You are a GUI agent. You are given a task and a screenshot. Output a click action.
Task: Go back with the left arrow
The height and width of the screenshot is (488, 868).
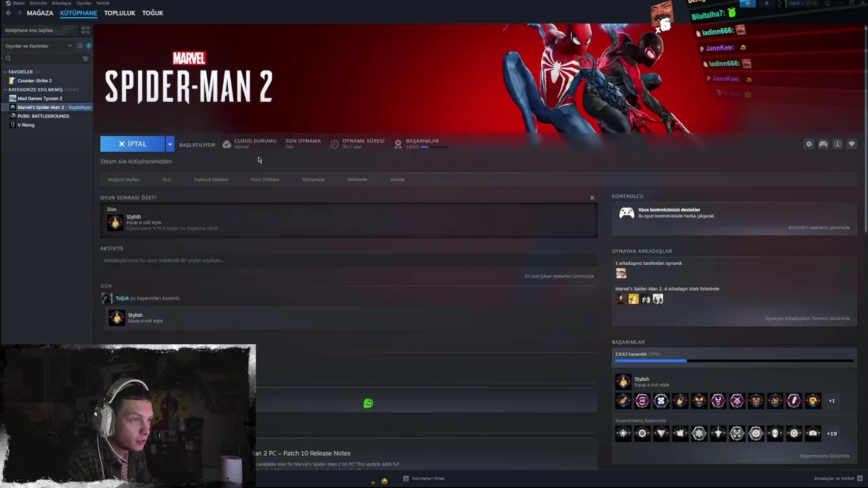coord(9,13)
